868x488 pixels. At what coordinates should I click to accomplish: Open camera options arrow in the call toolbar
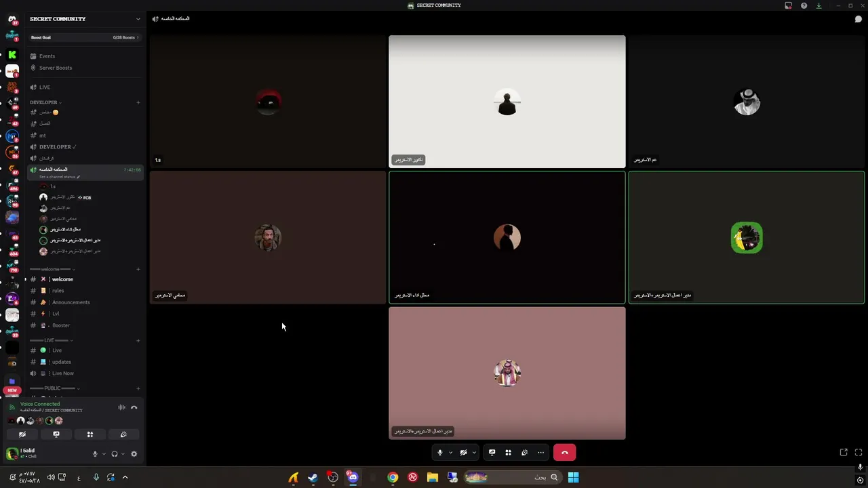pos(474,452)
